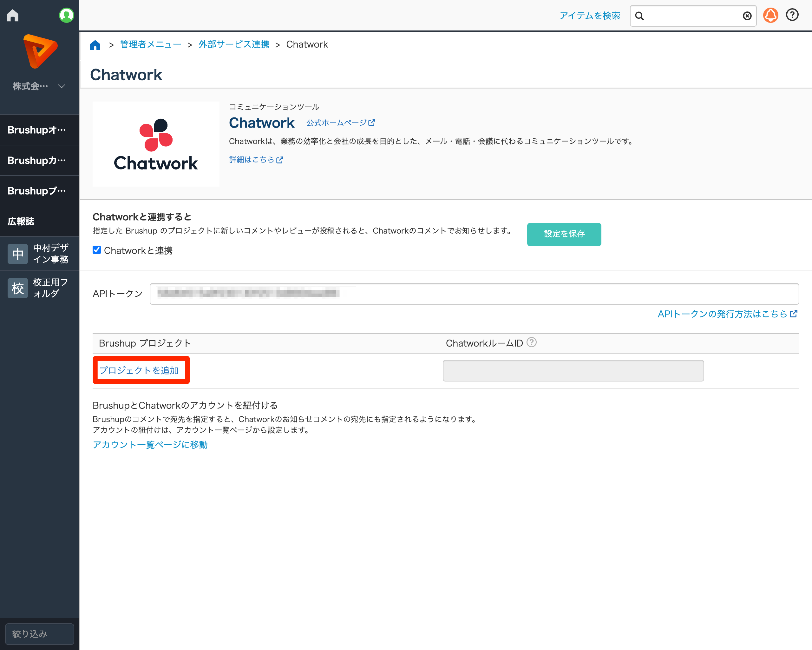812x650 pixels.
Task: Open the 公式ホームページ link
Action: (340, 123)
